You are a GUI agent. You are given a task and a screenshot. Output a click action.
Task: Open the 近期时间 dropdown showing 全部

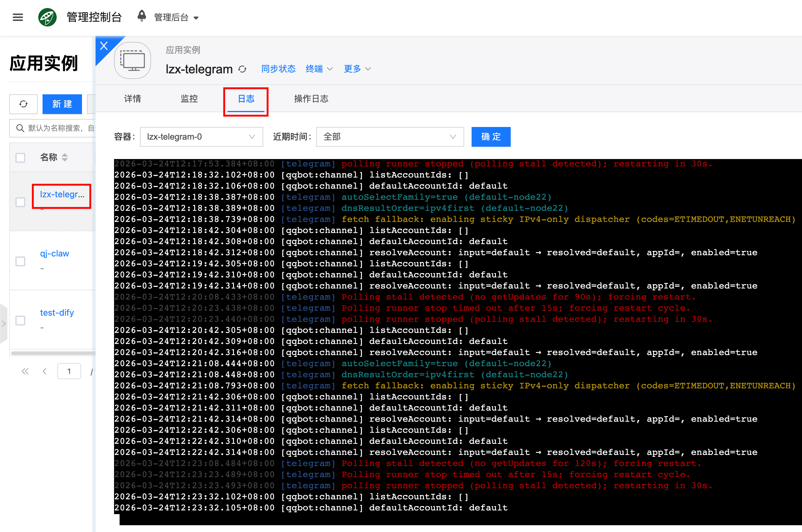click(390, 137)
